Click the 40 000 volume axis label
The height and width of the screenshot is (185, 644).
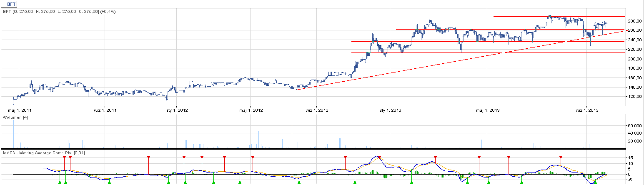pyautogui.click(x=635, y=133)
